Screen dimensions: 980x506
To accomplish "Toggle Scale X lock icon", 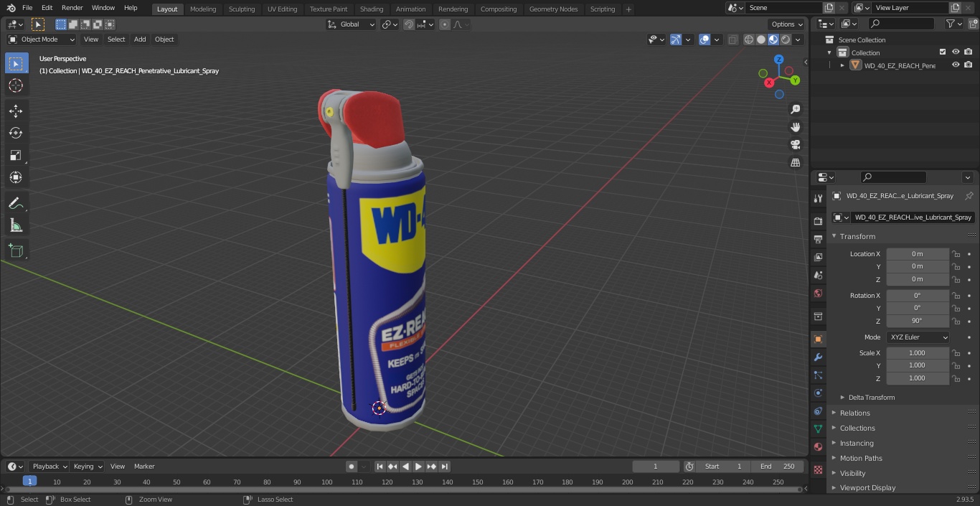I will [956, 353].
